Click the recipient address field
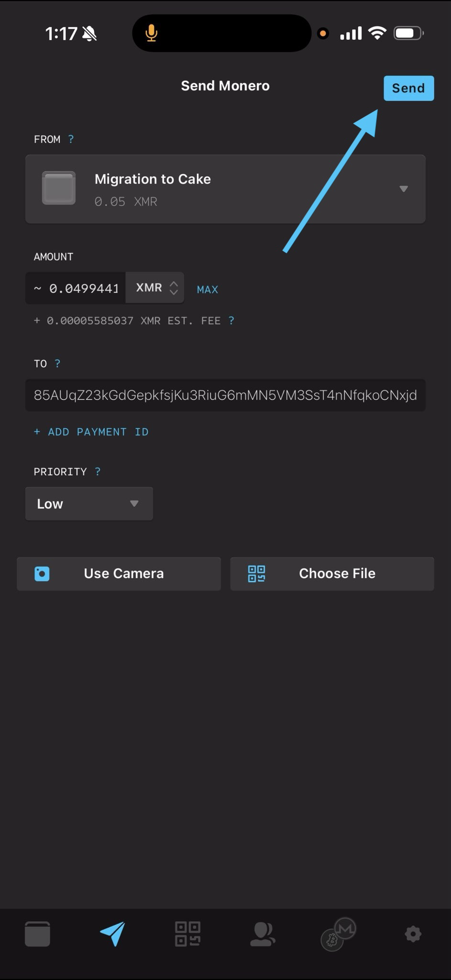Viewport: 451px width, 980px height. [x=225, y=395]
